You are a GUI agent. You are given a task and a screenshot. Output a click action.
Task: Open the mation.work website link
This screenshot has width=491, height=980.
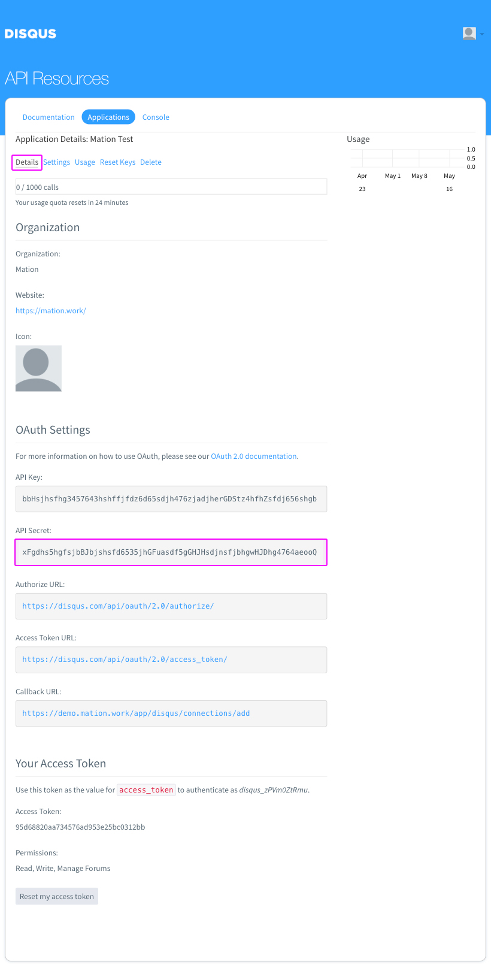pyautogui.click(x=51, y=311)
